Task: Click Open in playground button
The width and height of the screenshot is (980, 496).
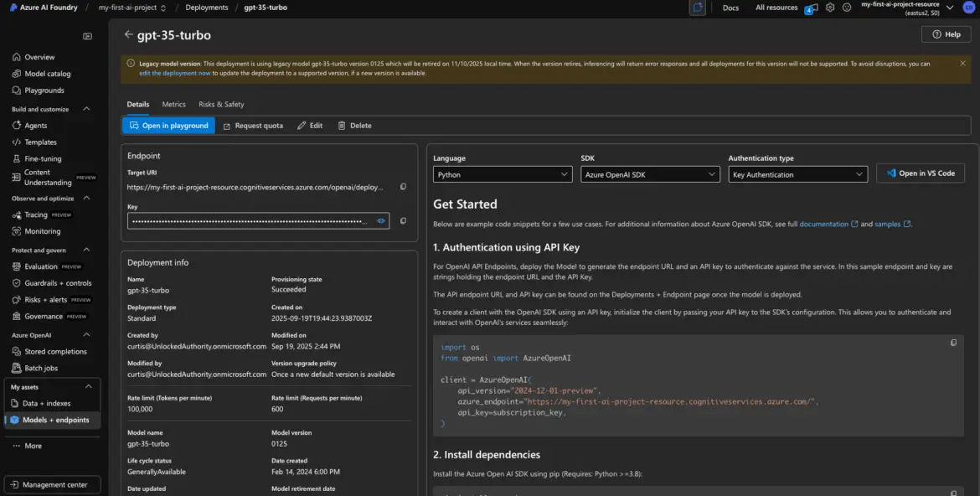Action: pos(168,126)
